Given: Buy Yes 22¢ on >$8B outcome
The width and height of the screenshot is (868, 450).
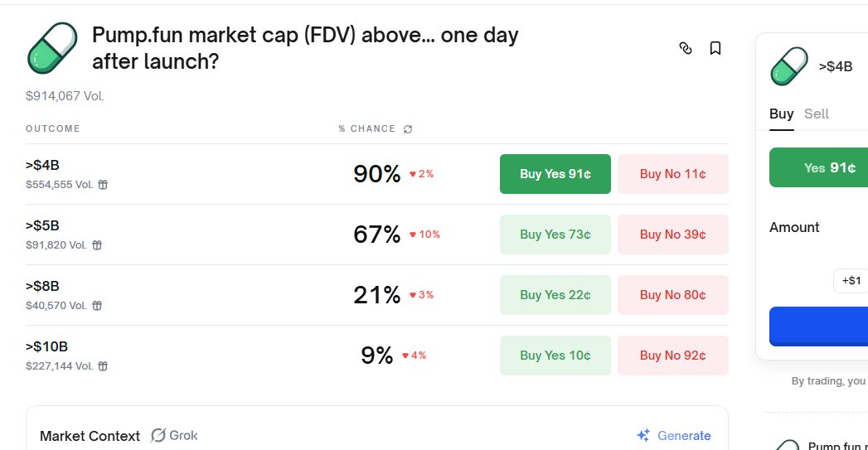Looking at the screenshot, I should (555, 295).
